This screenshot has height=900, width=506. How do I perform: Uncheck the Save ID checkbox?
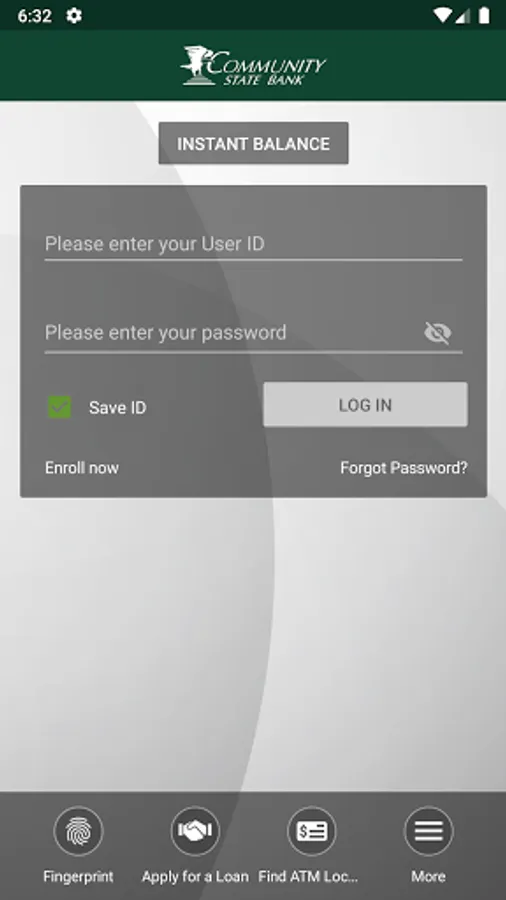(x=60, y=407)
